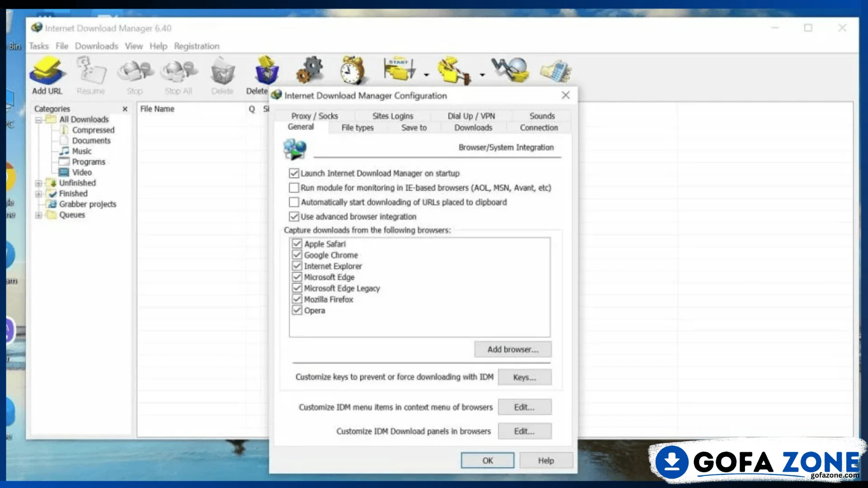Click the Stop All toolbar icon

pos(179,71)
